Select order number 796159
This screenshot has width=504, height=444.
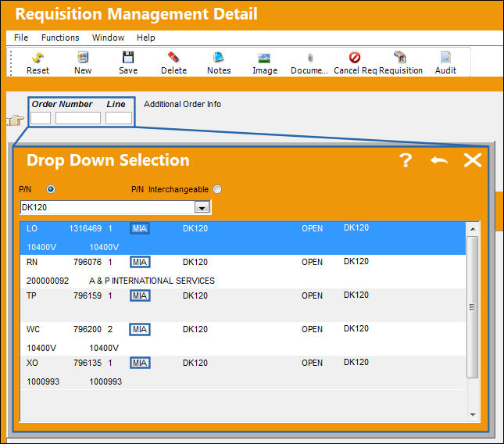(88, 295)
